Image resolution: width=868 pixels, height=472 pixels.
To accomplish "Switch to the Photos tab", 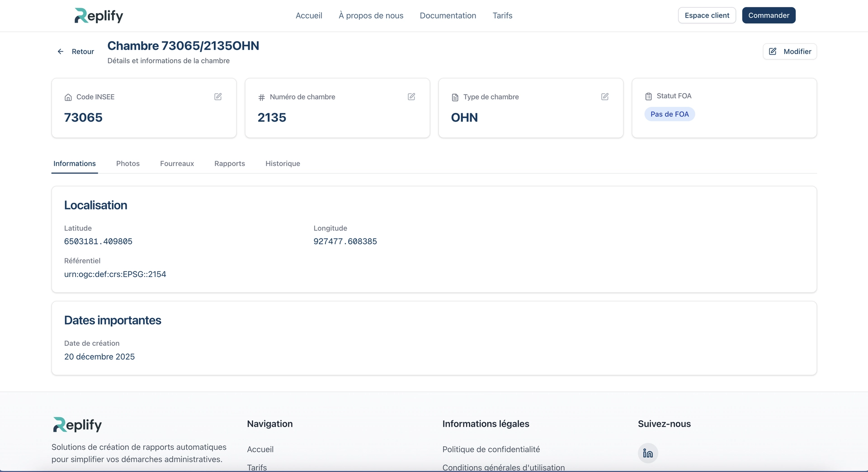I will (128, 163).
